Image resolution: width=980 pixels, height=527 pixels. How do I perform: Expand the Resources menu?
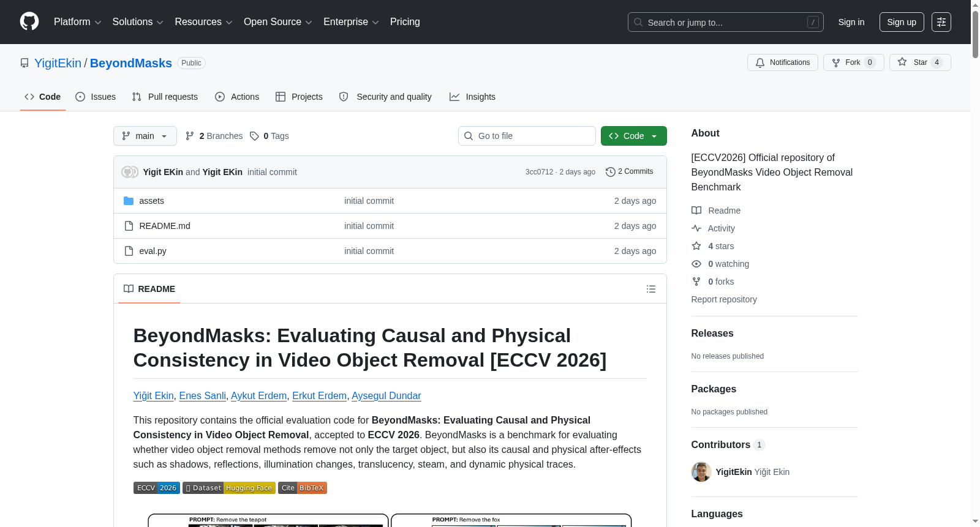pos(204,22)
